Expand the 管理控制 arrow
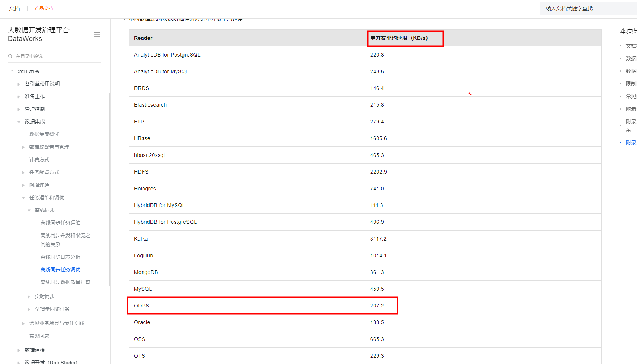Screen dimensions: 637x364 [19, 109]
